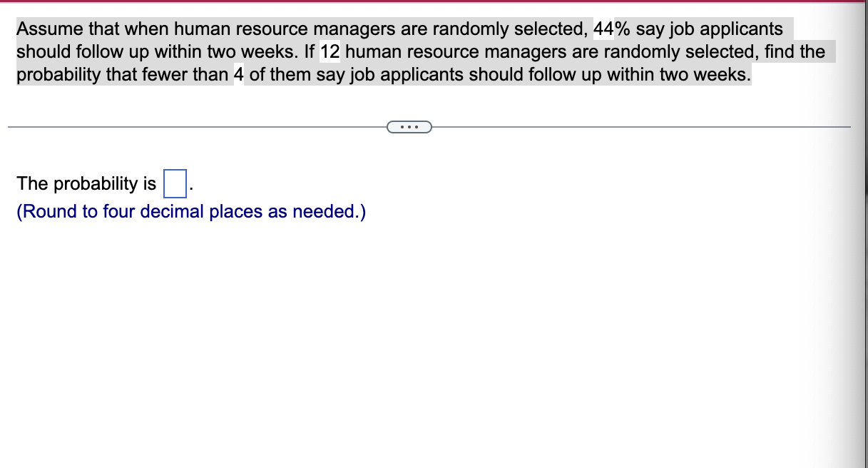The height and width of the screenshot is (468, 868).
Task: Click the gray highlighted question area
Action: click(x=421, y=51)
